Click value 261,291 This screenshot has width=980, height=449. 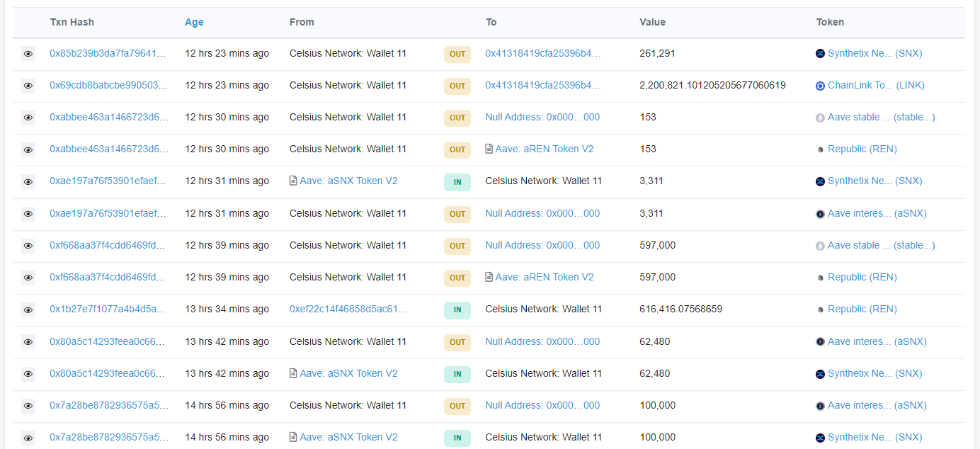pyautogui.click(x=657, y=53)
